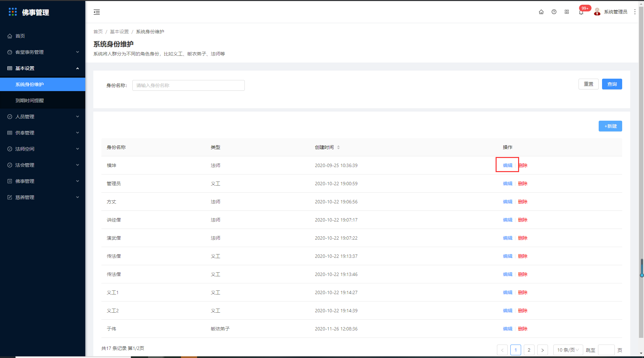Go to page 2 in pagination
The image size is (644, 358).
(x=529, y=350)
